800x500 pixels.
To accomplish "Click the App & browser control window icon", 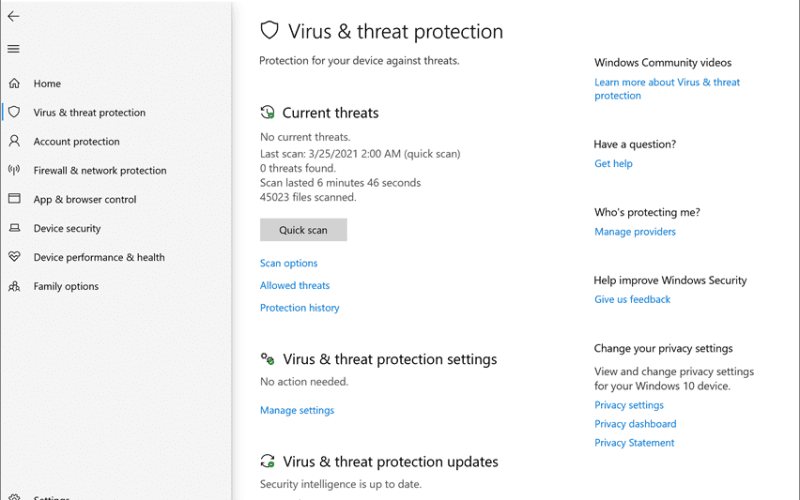I will pyautogui.click(x=14, y=198).
